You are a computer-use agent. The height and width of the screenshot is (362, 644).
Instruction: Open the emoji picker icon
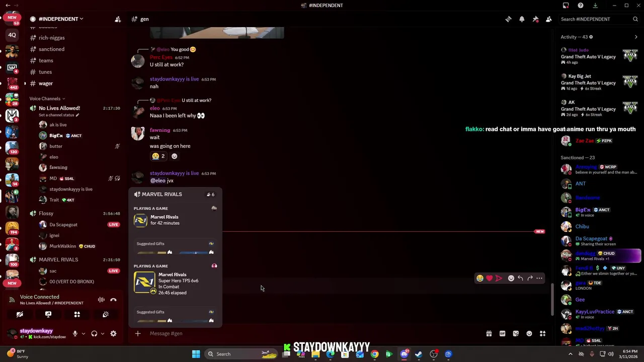pyautogui.click(x=529, y=333)
